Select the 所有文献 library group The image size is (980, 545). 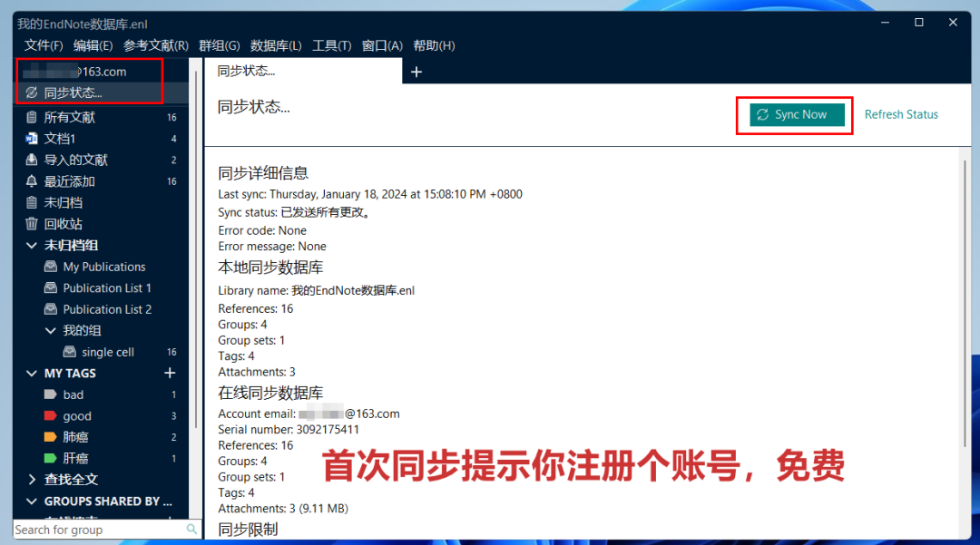101,117
